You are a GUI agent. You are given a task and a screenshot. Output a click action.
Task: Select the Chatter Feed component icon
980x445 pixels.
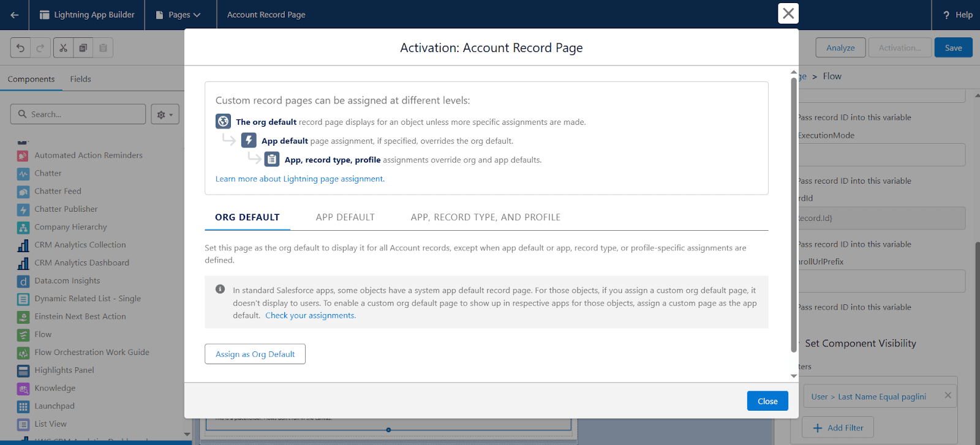pyautogui.click(x=23, y=192)
